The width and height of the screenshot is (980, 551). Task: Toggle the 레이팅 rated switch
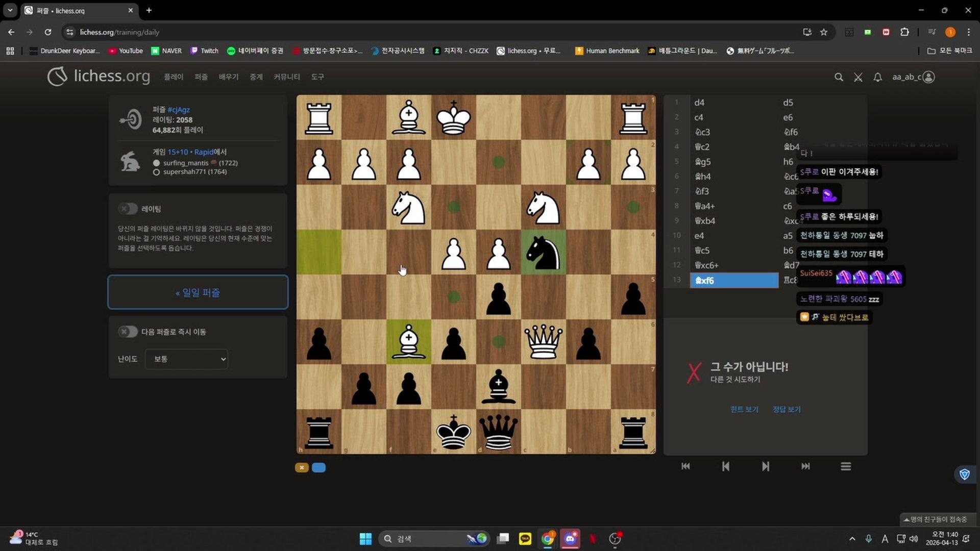(x=128, y=209)
